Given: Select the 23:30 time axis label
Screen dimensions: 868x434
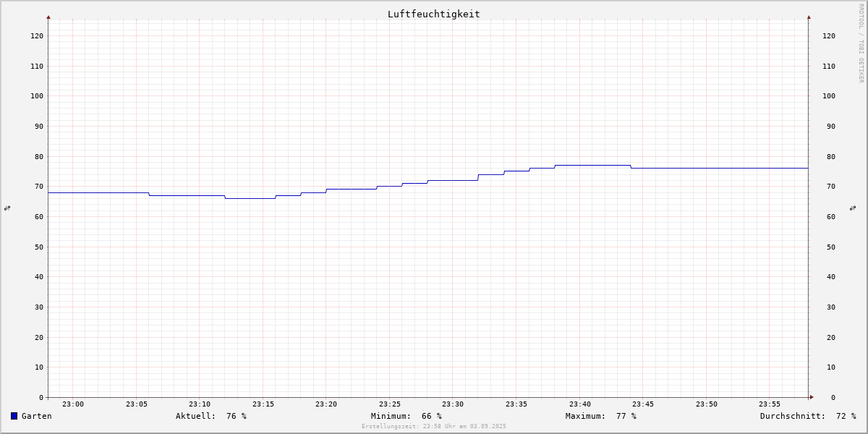Looking at the screenshot, I should tap(453, 404).
